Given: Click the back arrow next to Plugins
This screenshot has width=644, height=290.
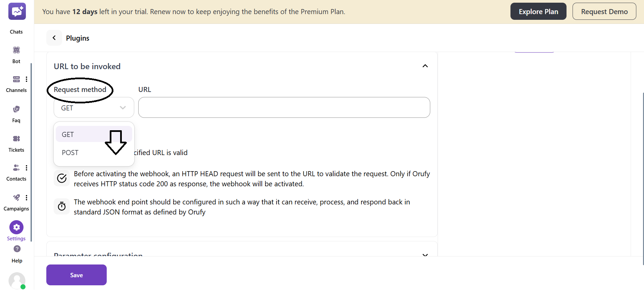Looking at the screenshot, I should (54, 38).
